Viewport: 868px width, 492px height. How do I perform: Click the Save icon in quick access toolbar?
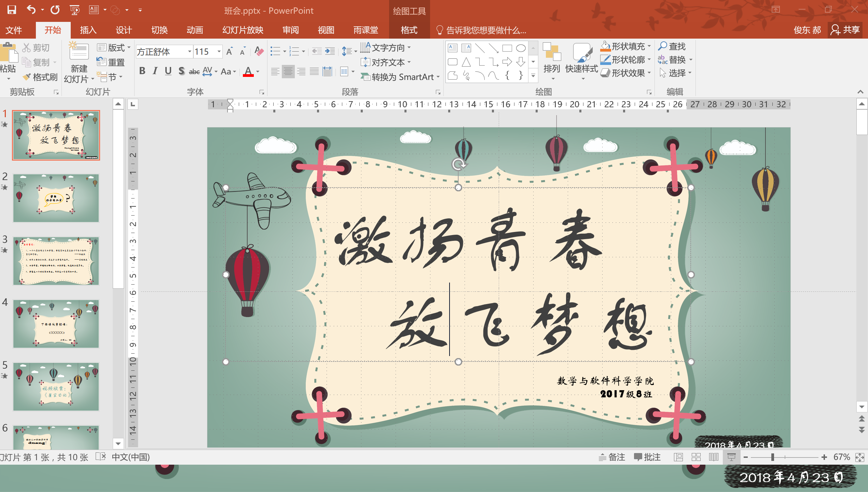point(12,10)
